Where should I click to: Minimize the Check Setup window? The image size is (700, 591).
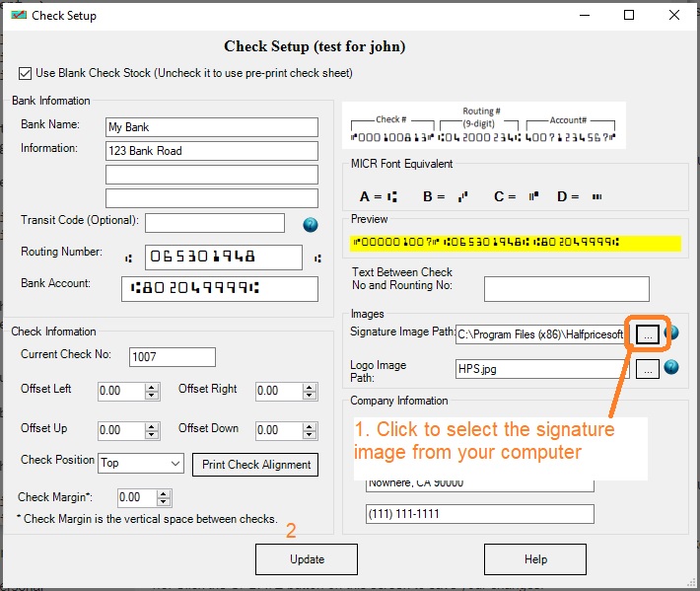(x=585, y=15)
